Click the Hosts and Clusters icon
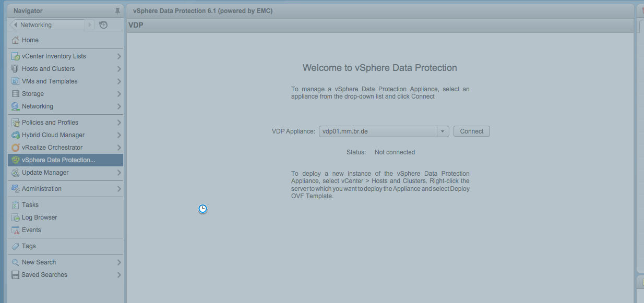644x303 pixels. [16, 69]
